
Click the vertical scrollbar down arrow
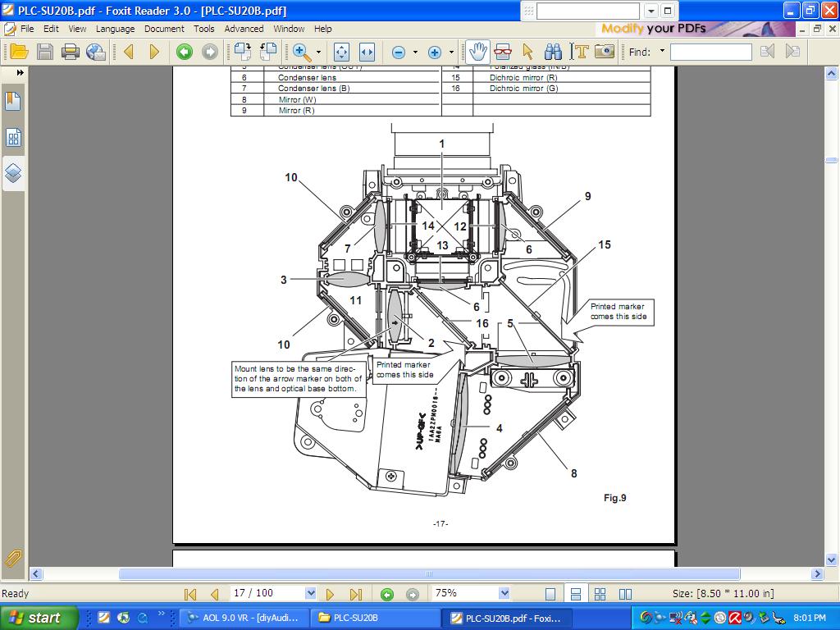coord(832,559)
